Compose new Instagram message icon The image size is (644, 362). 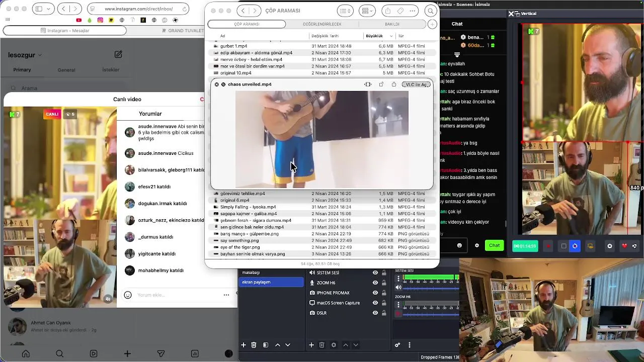click(118, 54)
